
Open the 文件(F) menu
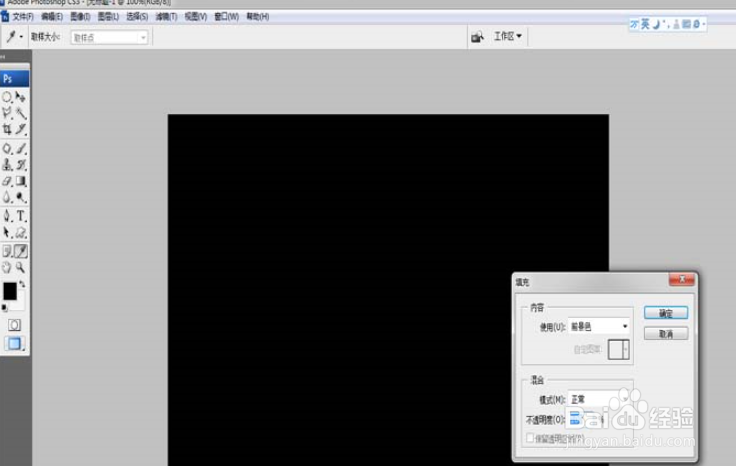point(23,17)
